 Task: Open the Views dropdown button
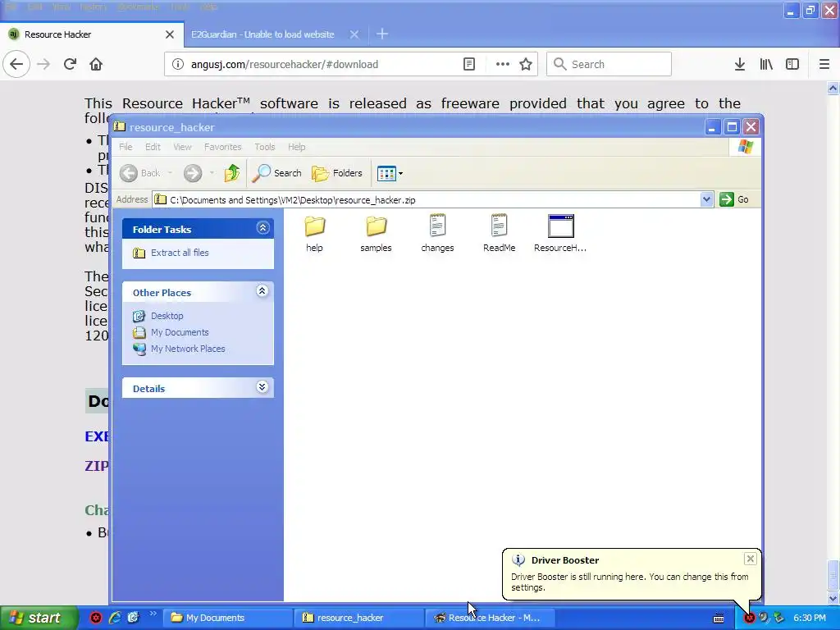[x=390, y=173]
